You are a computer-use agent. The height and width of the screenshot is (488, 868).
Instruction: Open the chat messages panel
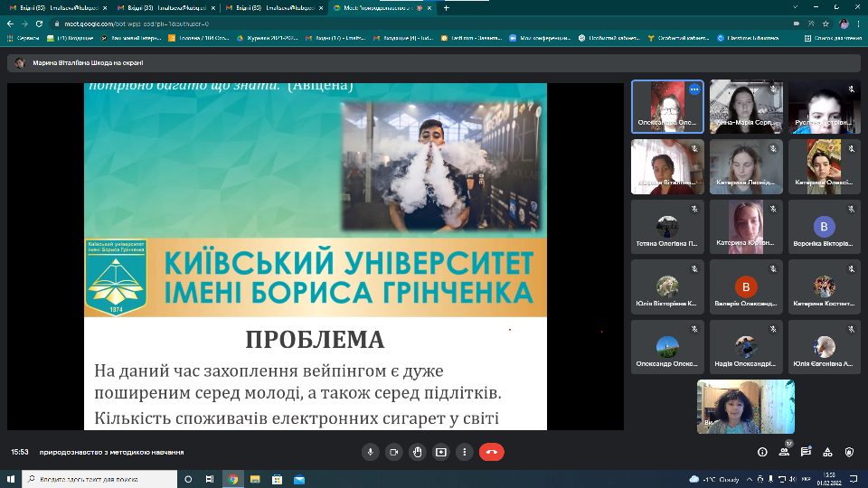pyautogui.click(x=806, y=452)
